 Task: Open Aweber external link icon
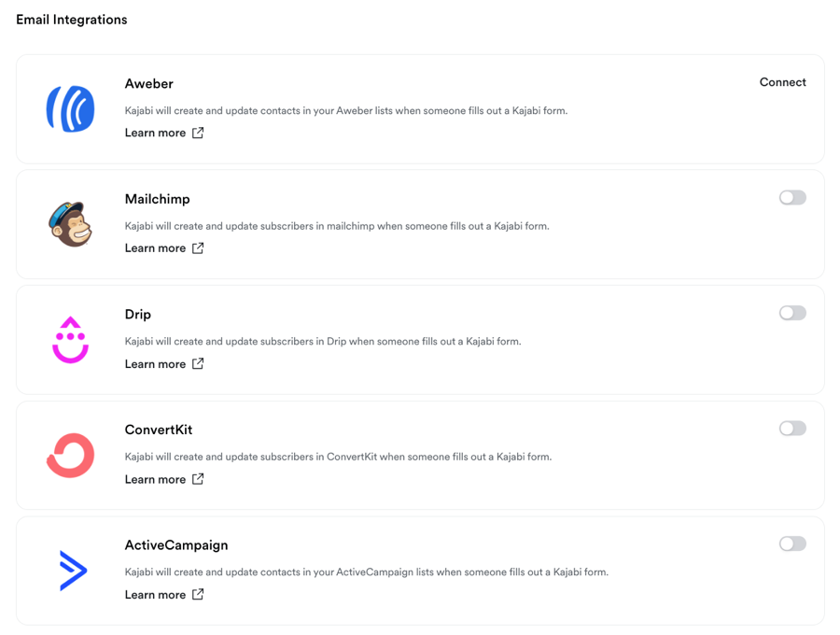point(198,133)
